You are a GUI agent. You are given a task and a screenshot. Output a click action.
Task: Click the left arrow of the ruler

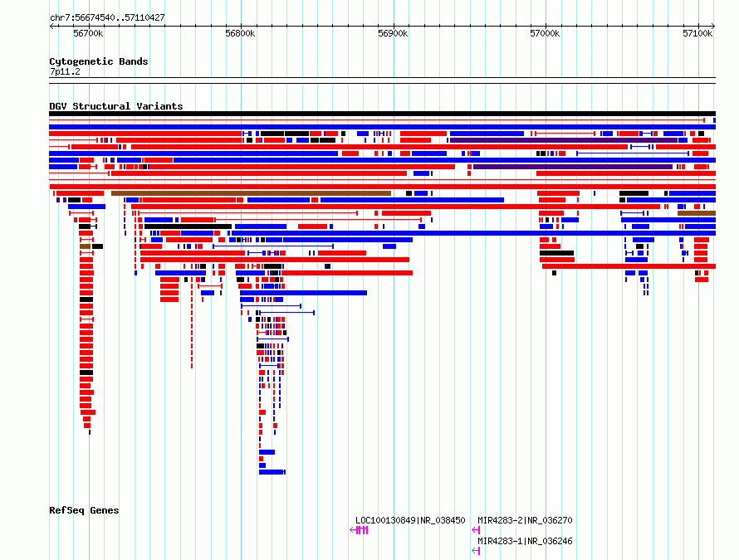tap(51, 26)
